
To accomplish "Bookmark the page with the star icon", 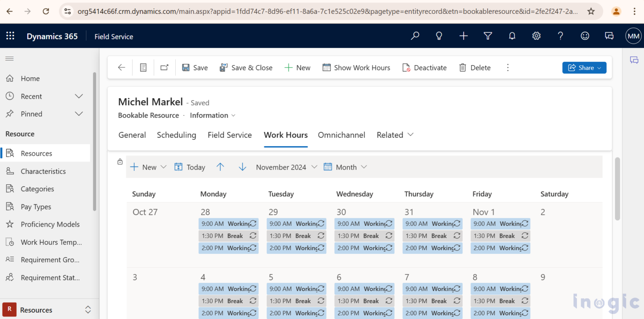I will tap(592, 11).
